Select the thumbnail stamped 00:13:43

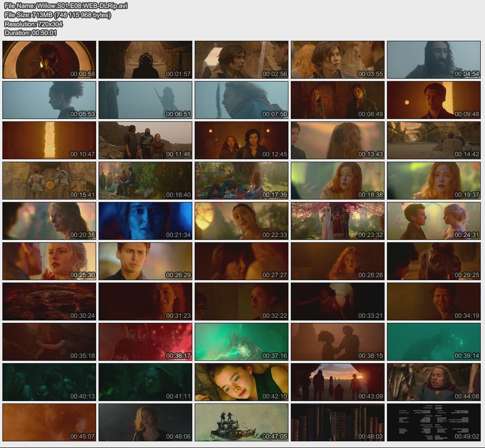coord(338,140)
